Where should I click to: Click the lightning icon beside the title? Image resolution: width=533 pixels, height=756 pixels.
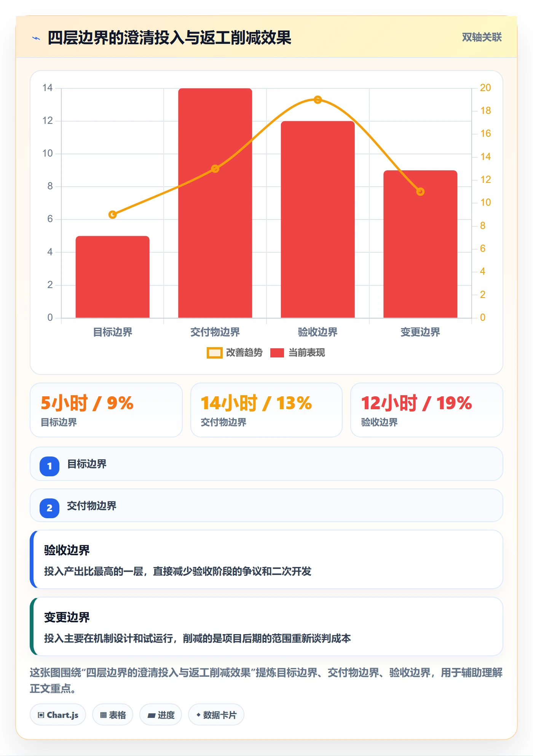(36, 38)
